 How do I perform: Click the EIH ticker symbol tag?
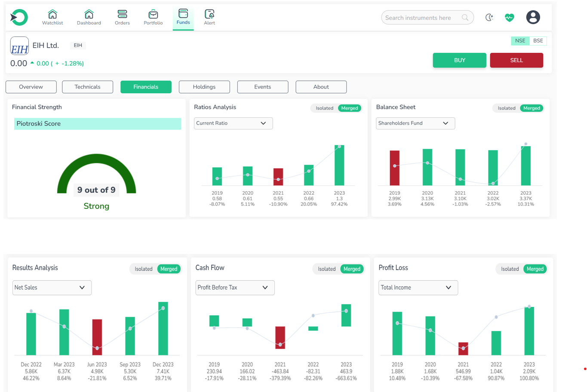click(x=78, y=45)
